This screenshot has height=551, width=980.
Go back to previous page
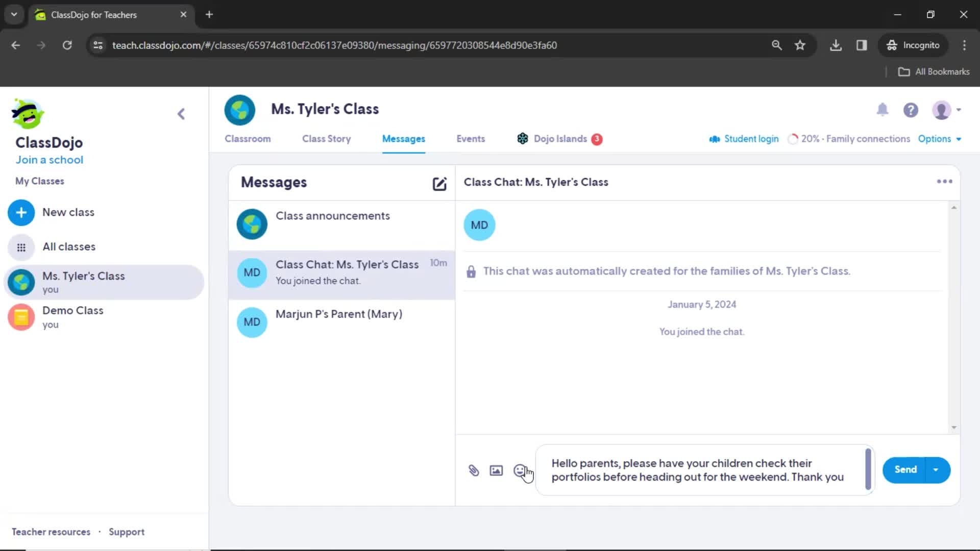coord(16,45)
